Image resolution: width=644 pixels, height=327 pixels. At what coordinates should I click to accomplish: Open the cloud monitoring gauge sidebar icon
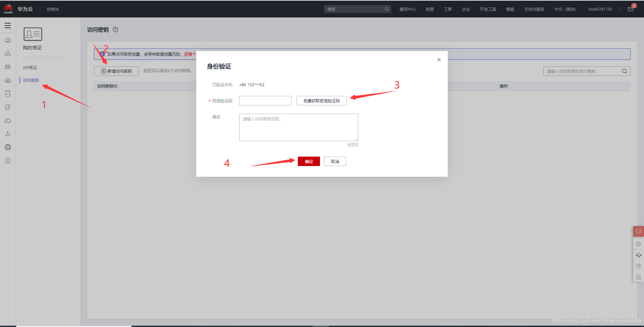[8, 121]
